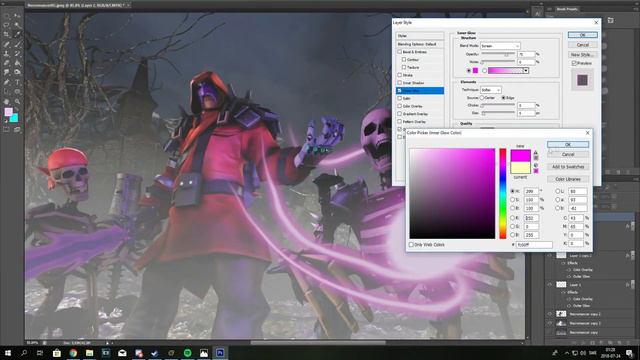
Task: Select the Hand tool
Action: [x=7, y=101]
